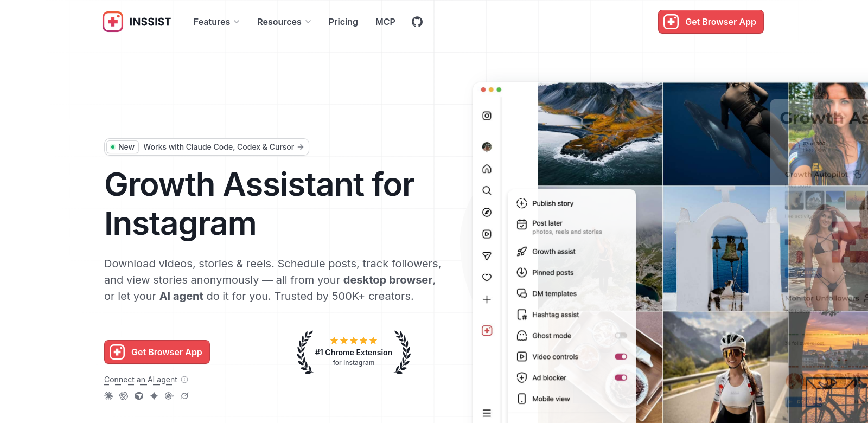
Task: Open the Notifications heart icon
Action: [487, 277]
